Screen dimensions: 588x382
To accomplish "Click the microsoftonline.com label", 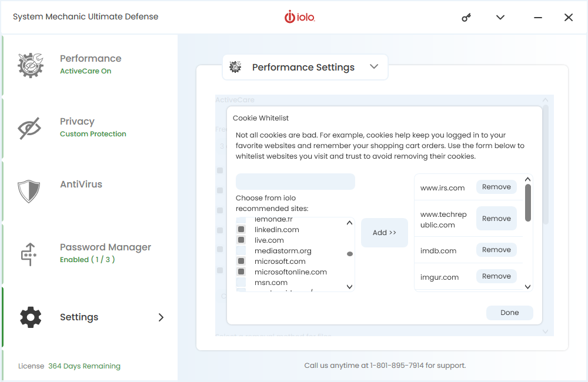I will 290,272.
